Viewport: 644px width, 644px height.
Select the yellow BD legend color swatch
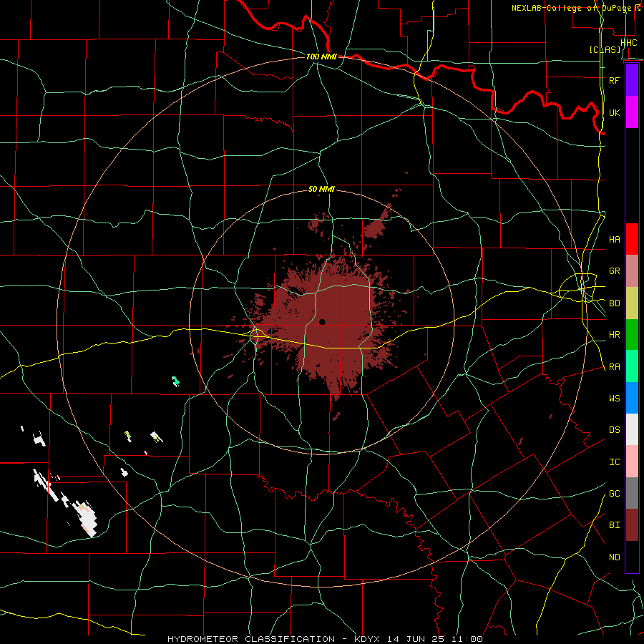[632, 303]
